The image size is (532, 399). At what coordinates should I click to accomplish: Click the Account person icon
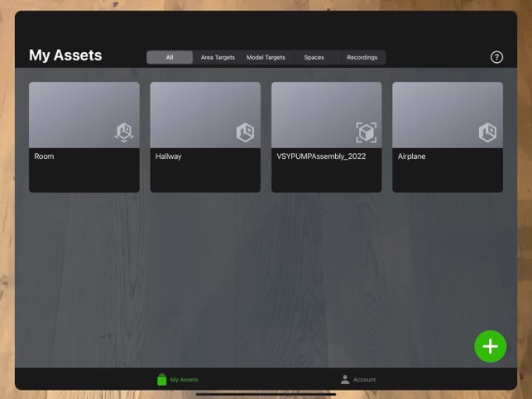(345, 379)
